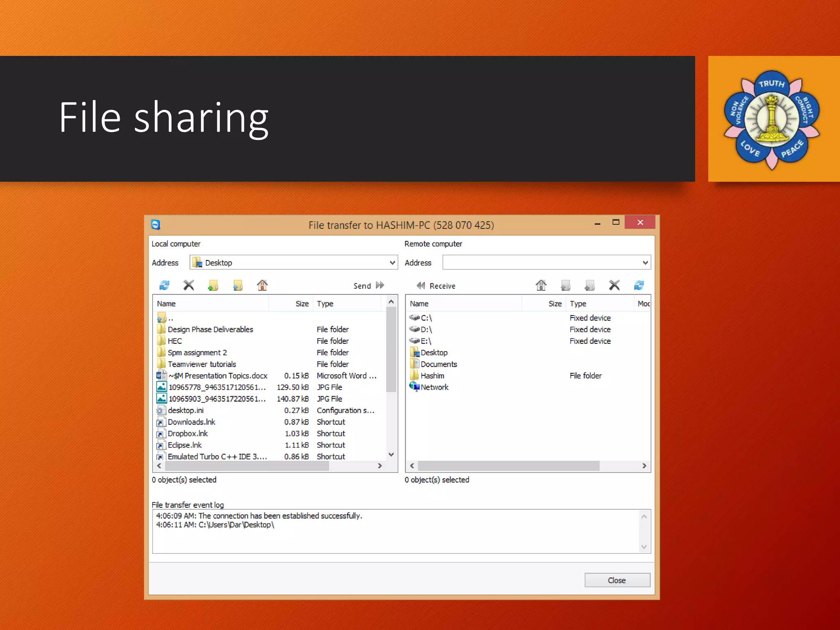Click the Close button

click(x=617, y=580)
